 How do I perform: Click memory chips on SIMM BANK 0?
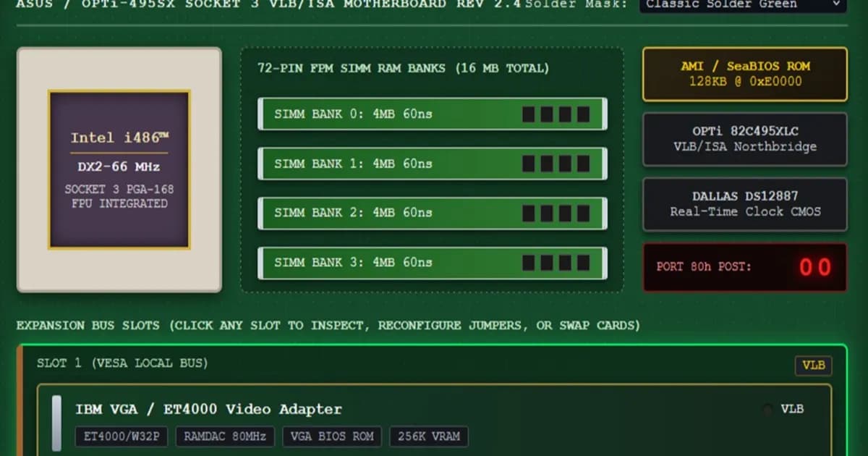pyautogui.click(x=556, y=114)
